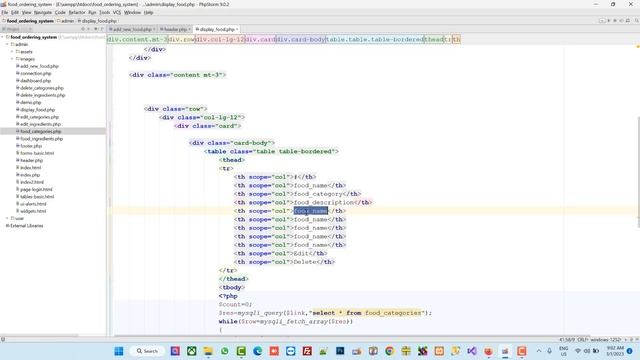Open Photoshop from taskbar
Screen dimensions: 640x360
coord(340,351)
